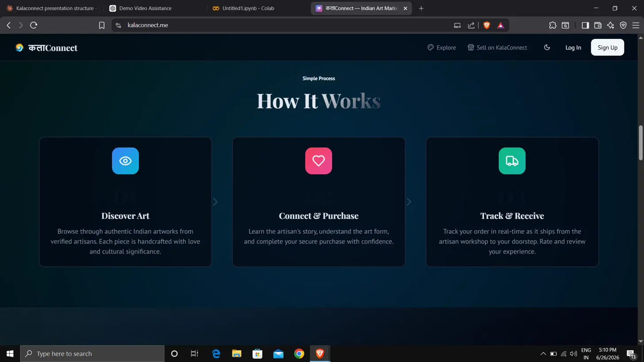Open site settings icon in address bar

coord(118,25)
